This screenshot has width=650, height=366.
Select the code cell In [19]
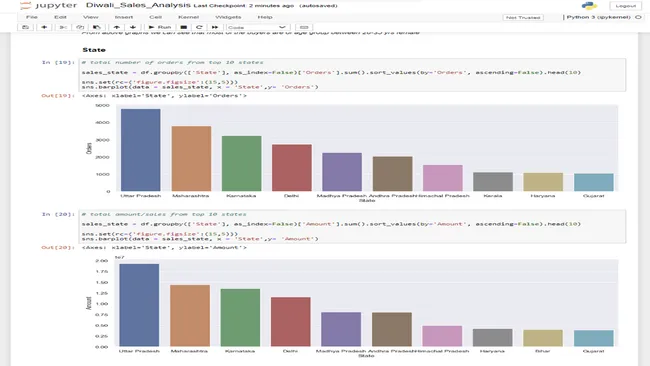(x=352, y=75)
